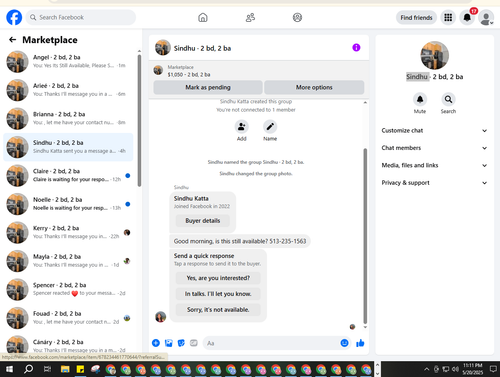Attach a photo file in composer

click(169, 343)
